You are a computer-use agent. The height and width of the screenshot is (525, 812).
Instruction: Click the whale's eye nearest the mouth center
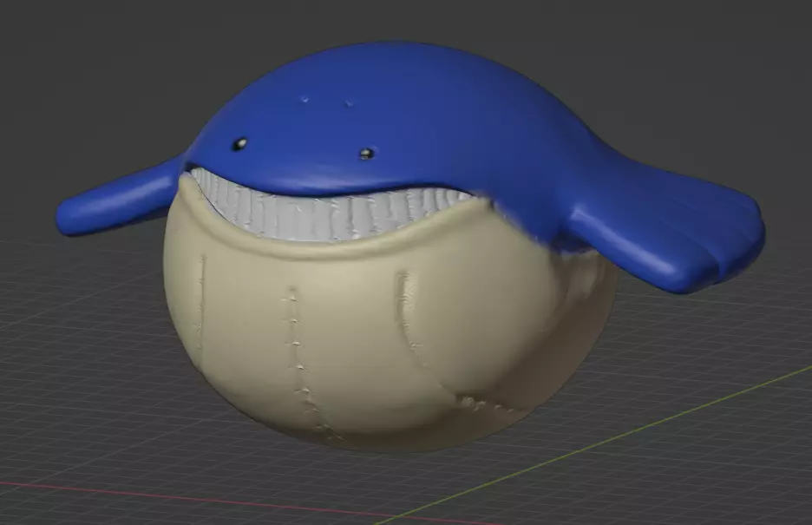click(367, 154)
